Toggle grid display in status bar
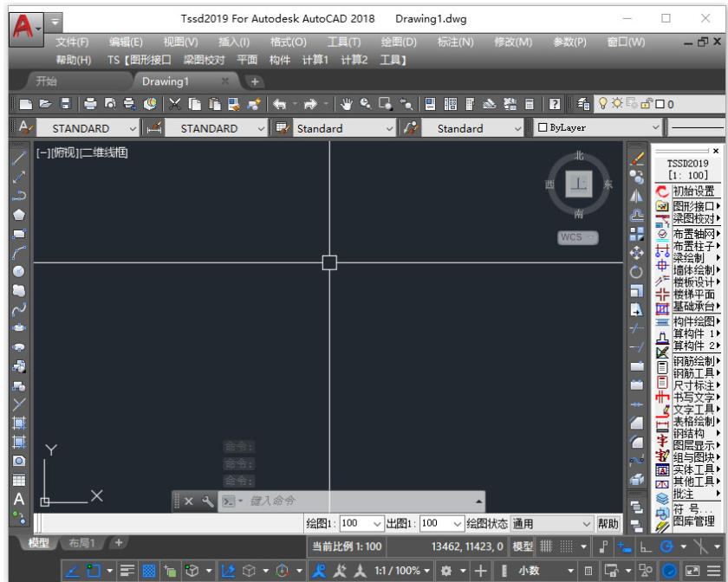Image resolution: width=728 pixels, height=582 pixels. (x=546, y=546)
